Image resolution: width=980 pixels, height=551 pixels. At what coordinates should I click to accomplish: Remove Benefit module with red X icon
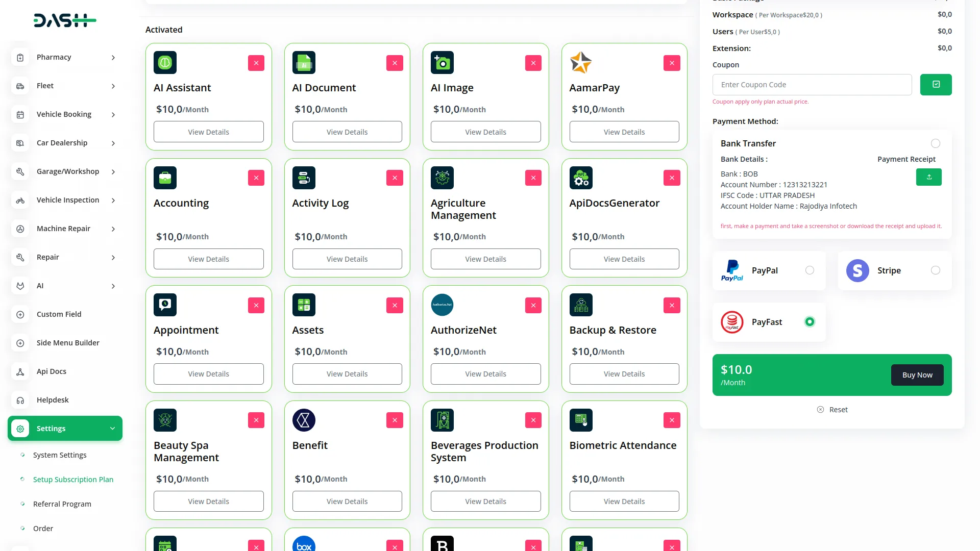coord(395,420)
